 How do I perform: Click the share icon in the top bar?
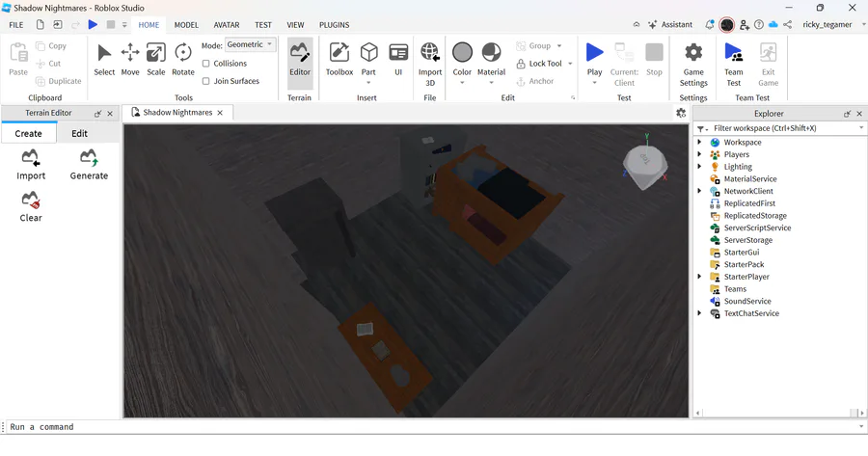click(x=788, y=24)
